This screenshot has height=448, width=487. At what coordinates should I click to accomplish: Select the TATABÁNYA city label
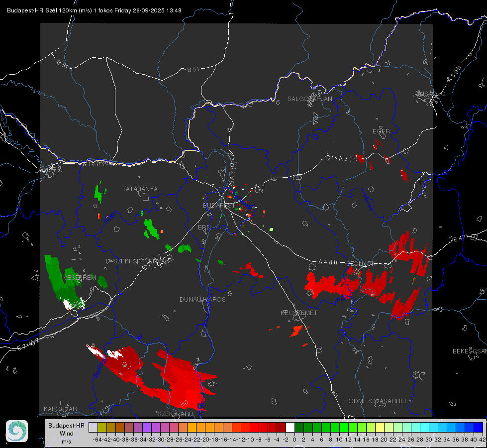(140, 189)
